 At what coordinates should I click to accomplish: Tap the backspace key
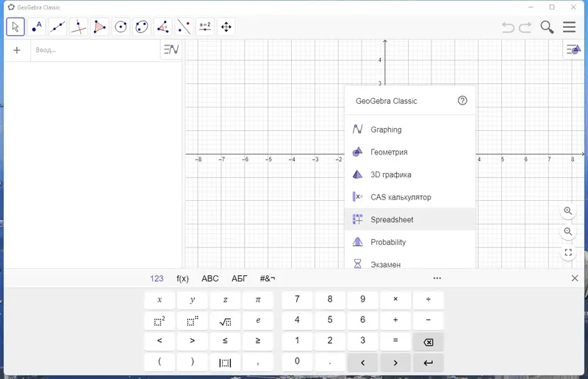pyautogui.click(x=429, y=341)
